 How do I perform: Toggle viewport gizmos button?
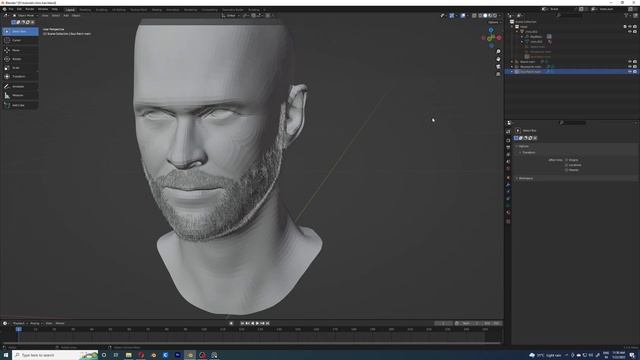(x=452, y=16)
